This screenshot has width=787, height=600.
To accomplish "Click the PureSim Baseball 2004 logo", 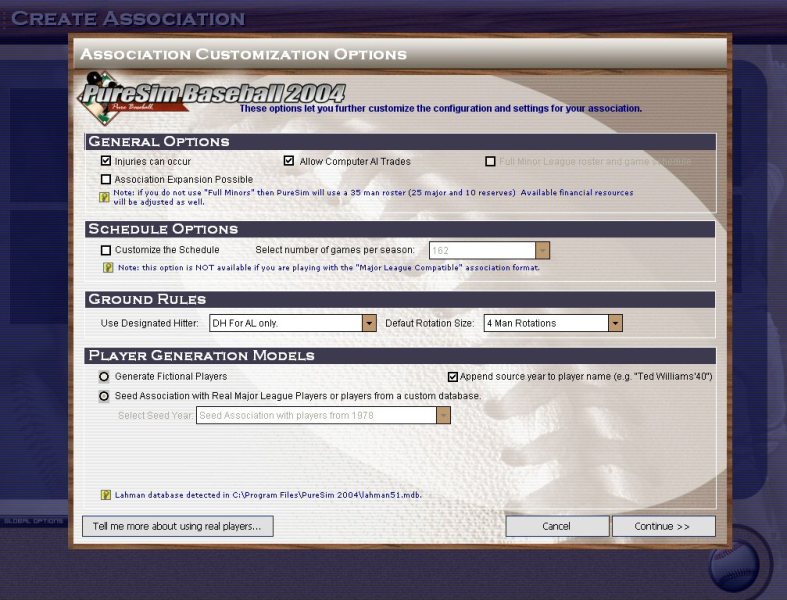I will (212, 97).
